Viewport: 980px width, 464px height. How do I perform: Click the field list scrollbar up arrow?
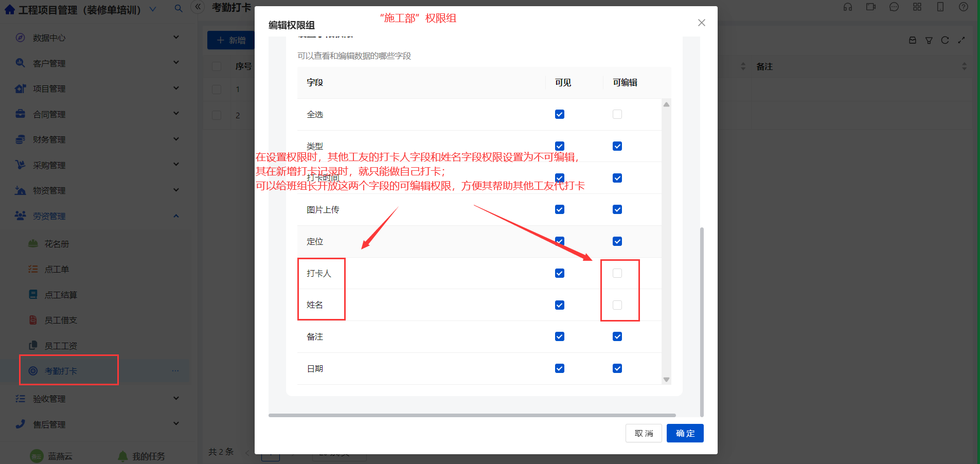(x=666, y=104)
